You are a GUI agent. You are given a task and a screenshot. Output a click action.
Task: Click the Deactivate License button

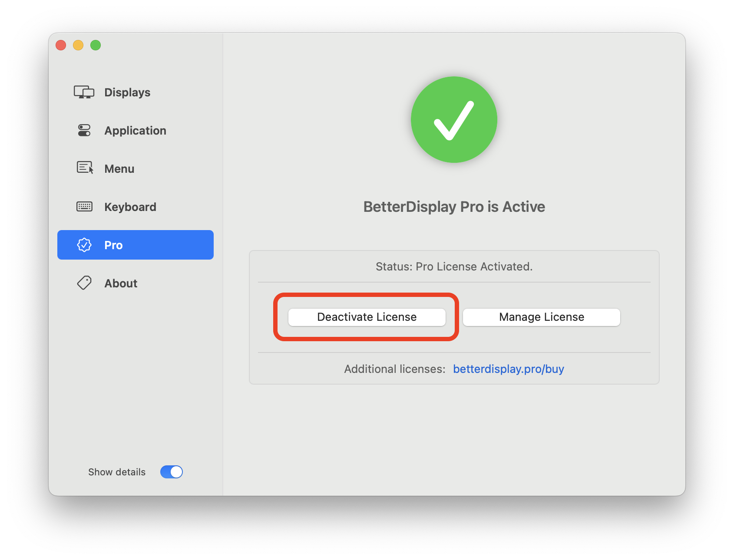pos(367,317)
